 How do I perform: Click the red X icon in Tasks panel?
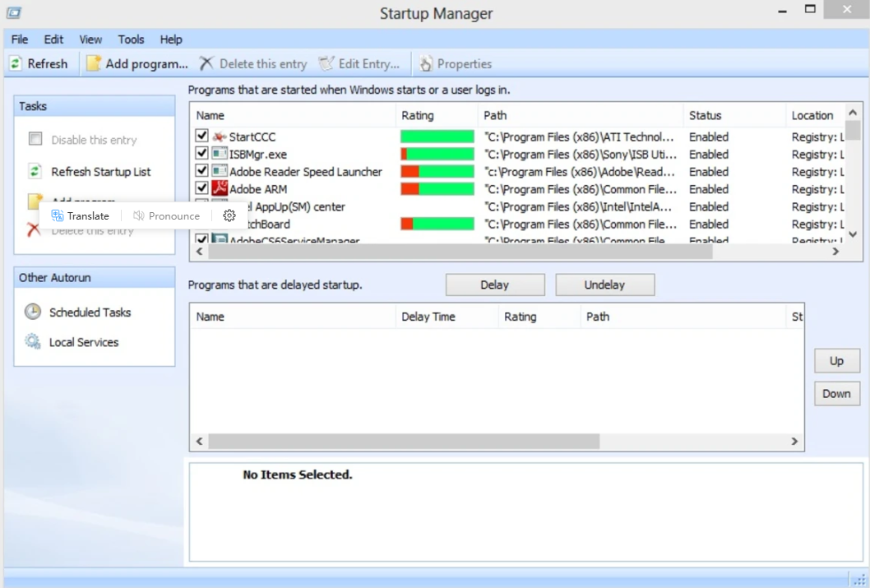coord(33,229)
